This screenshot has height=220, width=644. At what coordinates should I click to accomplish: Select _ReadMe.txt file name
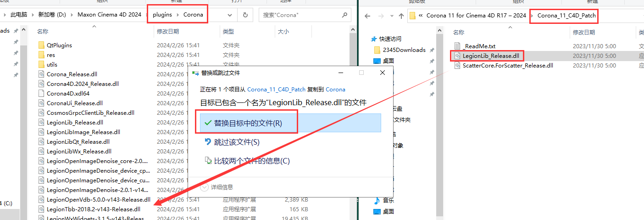[x=479, y=46]
